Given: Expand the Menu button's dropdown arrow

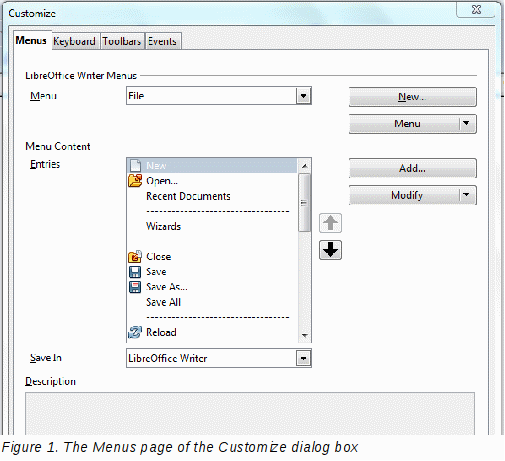Looking at the screenshot, I should click(466, 124).
